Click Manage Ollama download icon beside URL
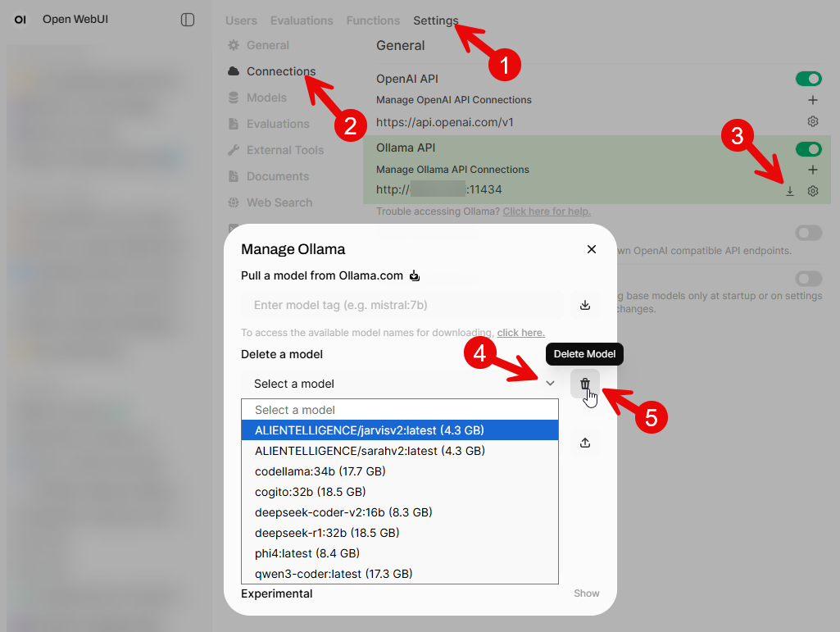 tap(790, 191)
